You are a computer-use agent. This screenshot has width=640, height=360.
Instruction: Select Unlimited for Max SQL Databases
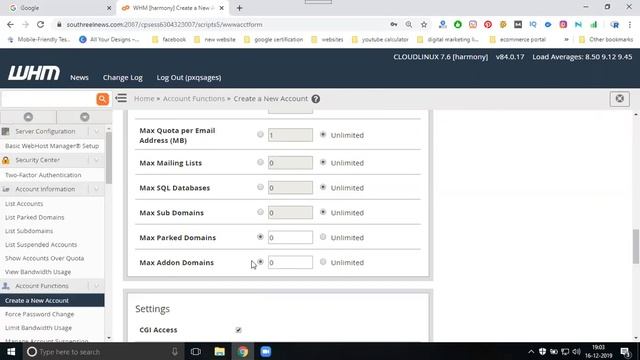coord(323,187)
